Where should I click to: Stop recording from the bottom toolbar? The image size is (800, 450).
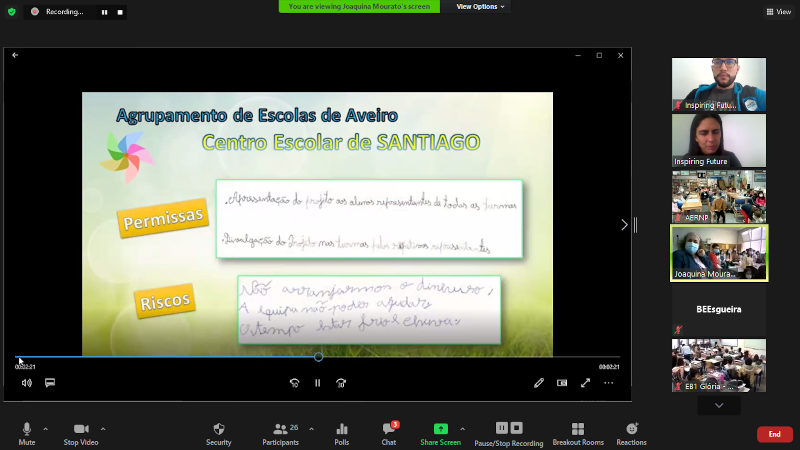(516, 428)
